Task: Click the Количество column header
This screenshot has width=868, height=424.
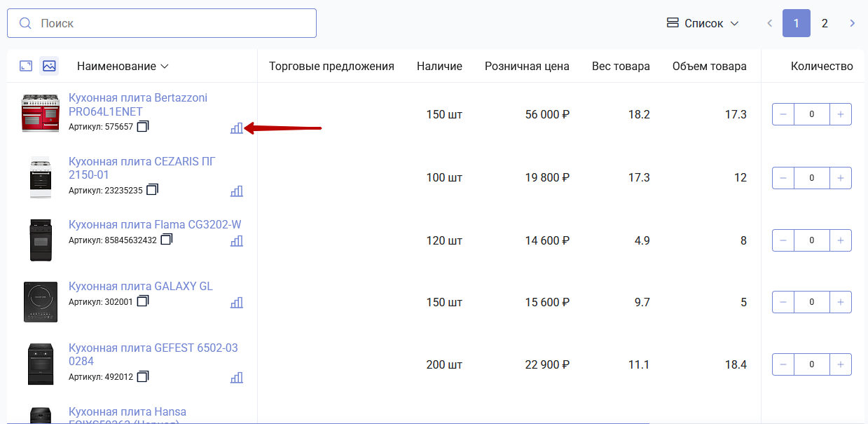Action: pos(822,66)
